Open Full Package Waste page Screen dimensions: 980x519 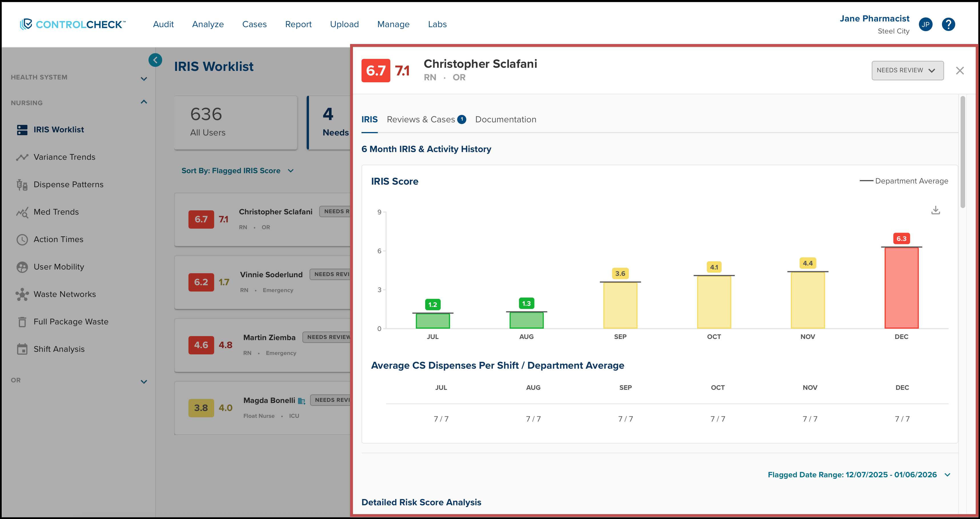click(x=71, y=322)
